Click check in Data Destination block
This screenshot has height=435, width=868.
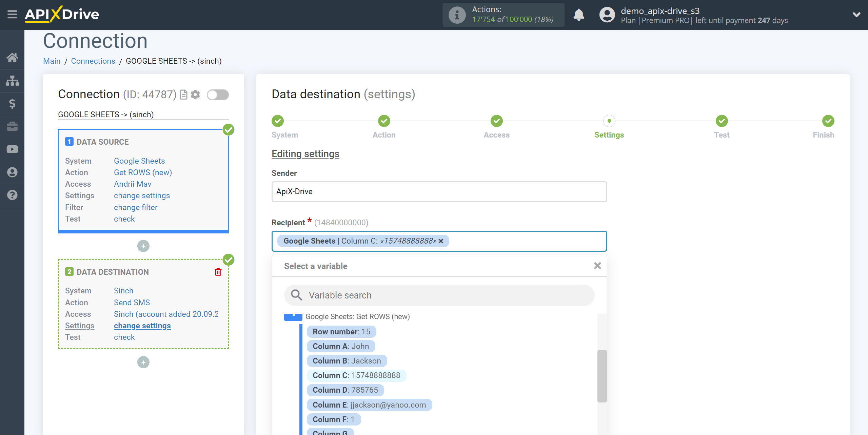click(x=124, y=337)
